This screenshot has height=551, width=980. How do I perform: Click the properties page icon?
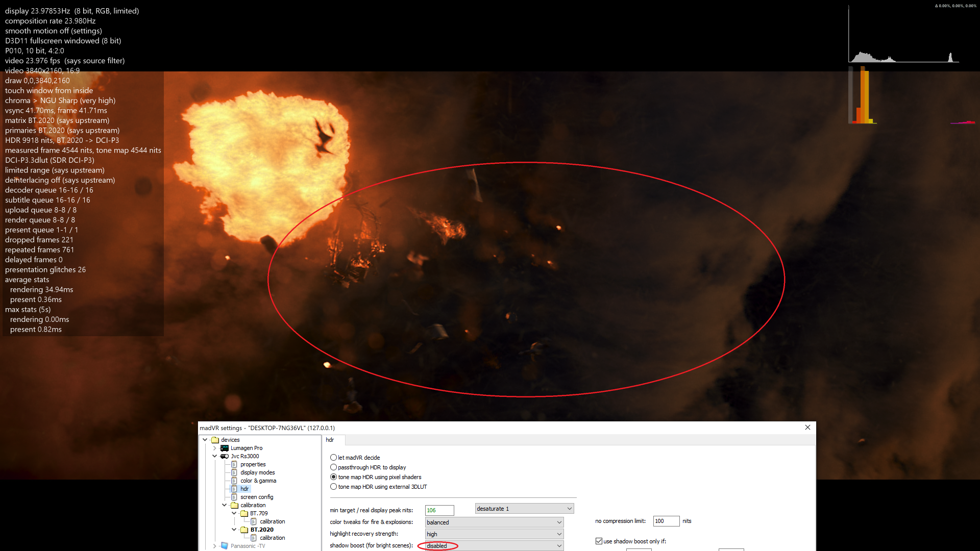[234, 464]
